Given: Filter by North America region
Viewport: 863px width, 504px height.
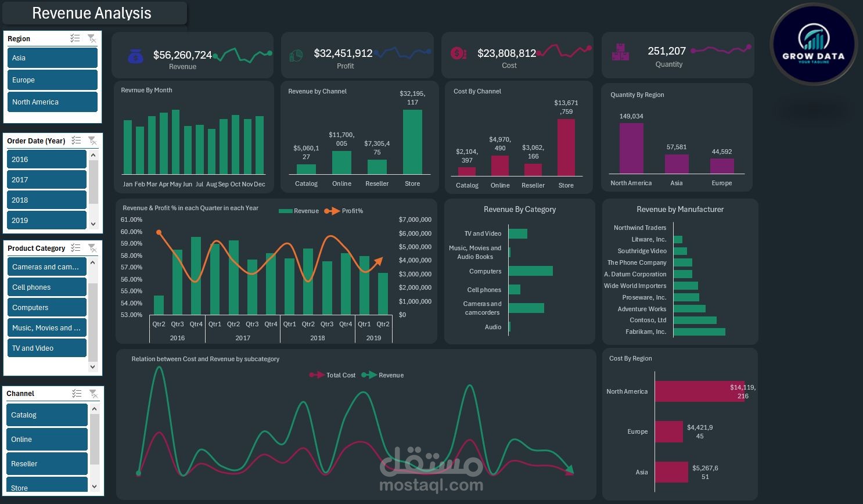Looking at the screenshot, I should click(52, 102).
